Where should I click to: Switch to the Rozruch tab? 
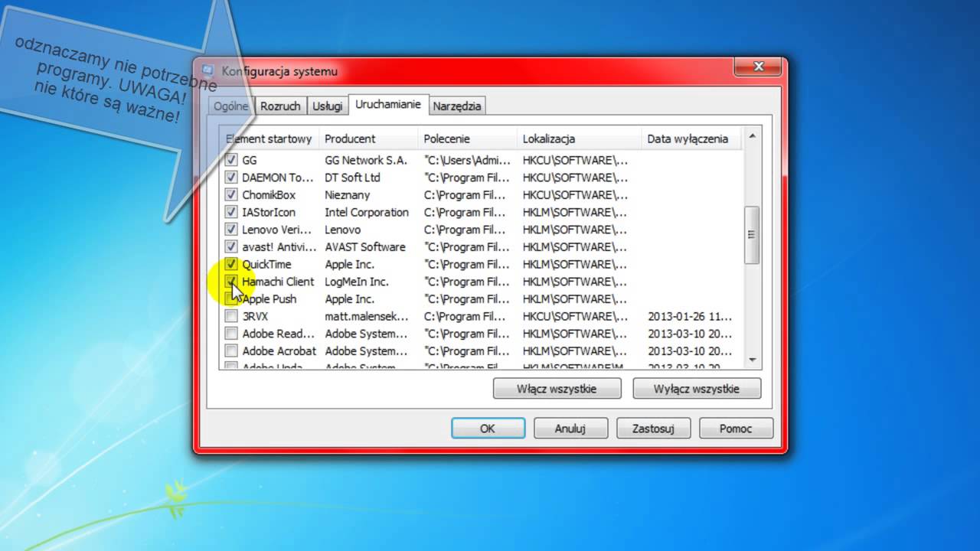click(280, 106)
